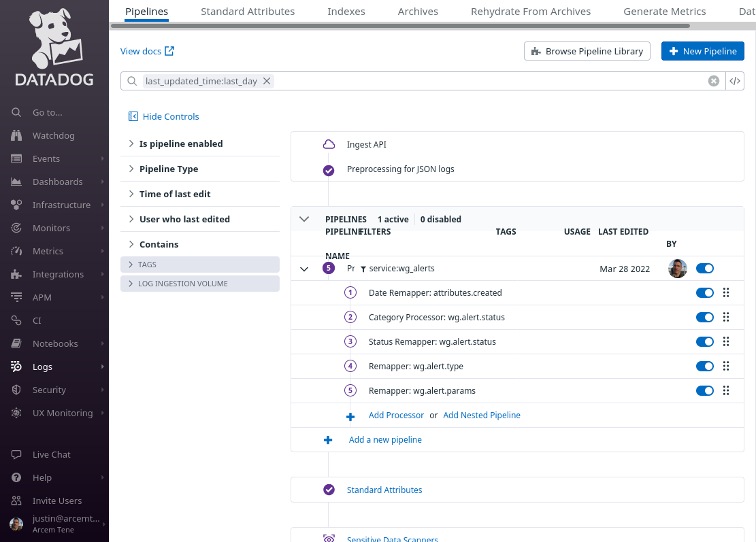Image resolution: width=756 pixels, height=542 pixels.
Task: Click drag handle for Remapper wg.alert.params
Action: 726,391
